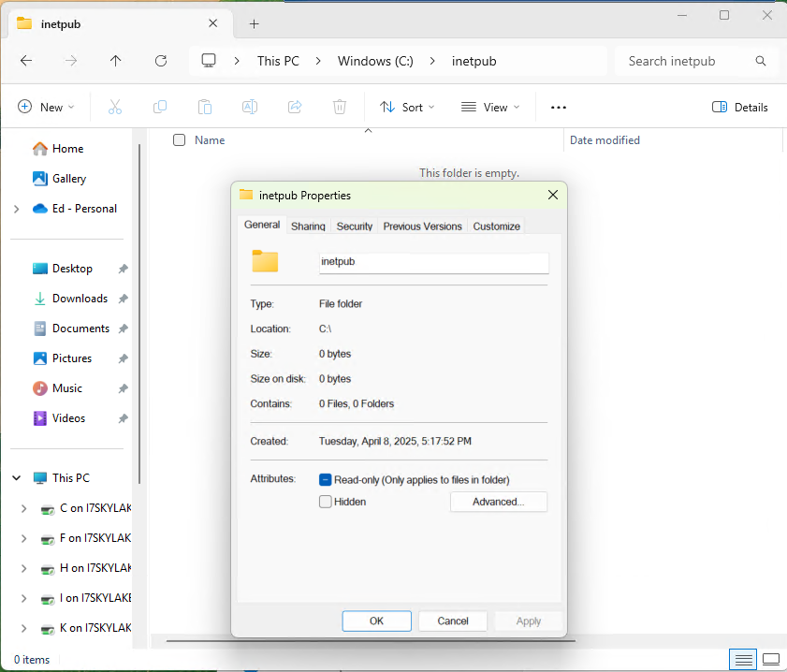787x672 pixels.
Task: Expand the I on I7SKYLAKE drive
Action: [x=23, y=598]
